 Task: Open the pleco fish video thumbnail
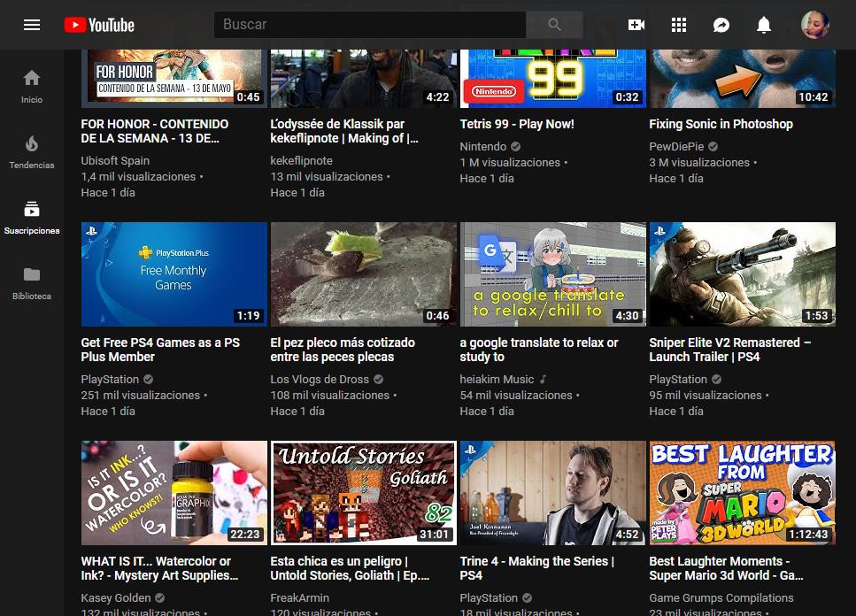364,273
